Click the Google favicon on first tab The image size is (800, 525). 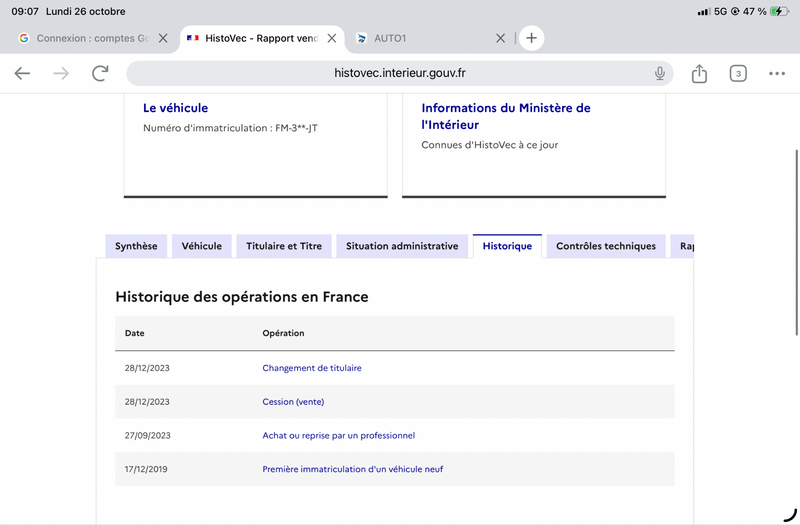click(23, 38)
